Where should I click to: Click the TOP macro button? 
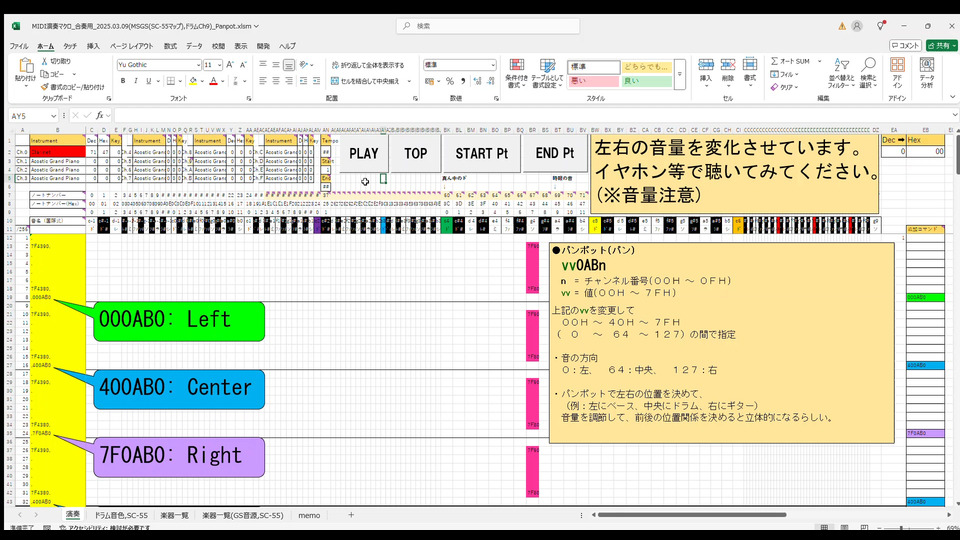point(416,154)
